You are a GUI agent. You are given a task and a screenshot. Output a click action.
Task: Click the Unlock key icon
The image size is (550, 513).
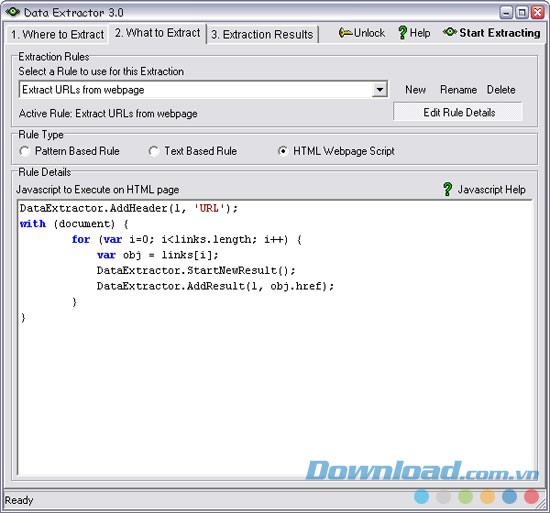346,33
